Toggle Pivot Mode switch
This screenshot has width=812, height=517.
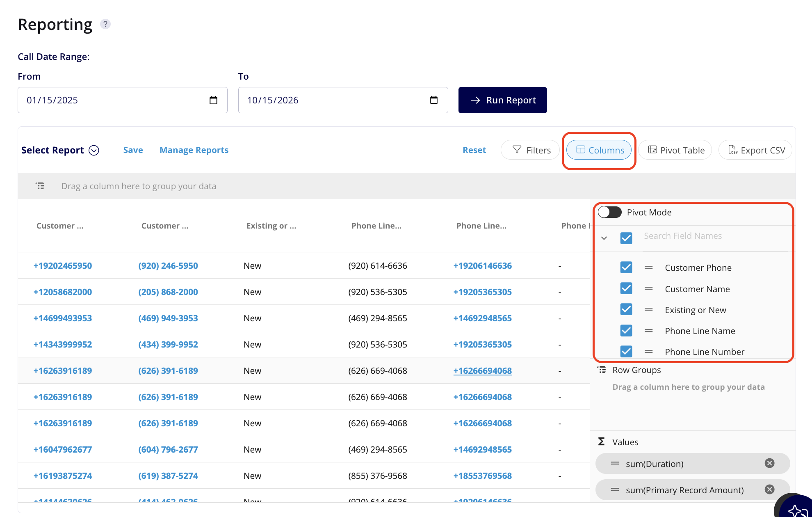click(x=610, y=212)
